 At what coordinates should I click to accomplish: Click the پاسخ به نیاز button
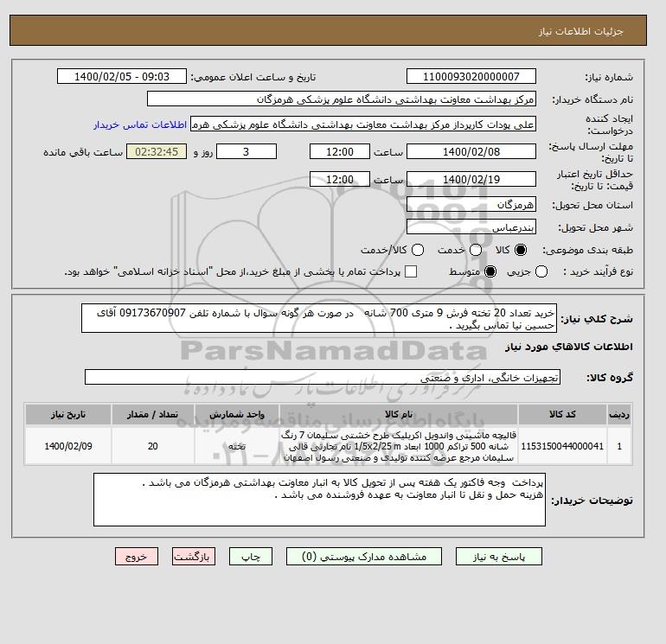[499, 557]
